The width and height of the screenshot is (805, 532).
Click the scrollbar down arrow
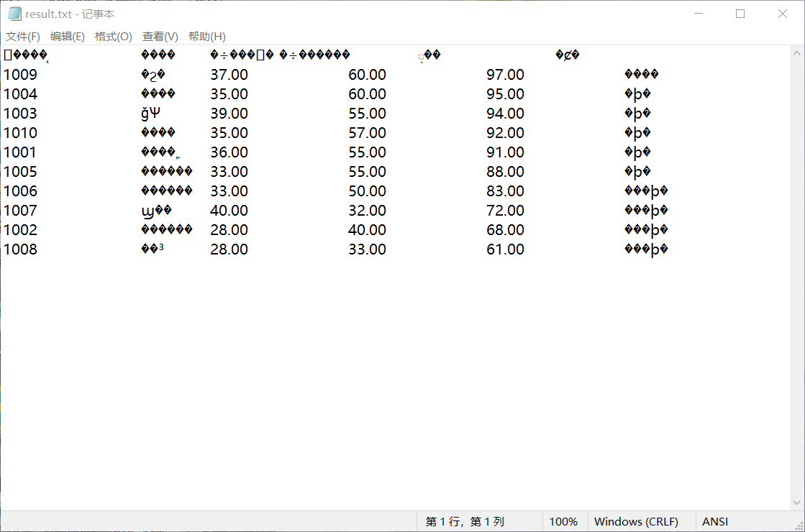tap(796, 503)
